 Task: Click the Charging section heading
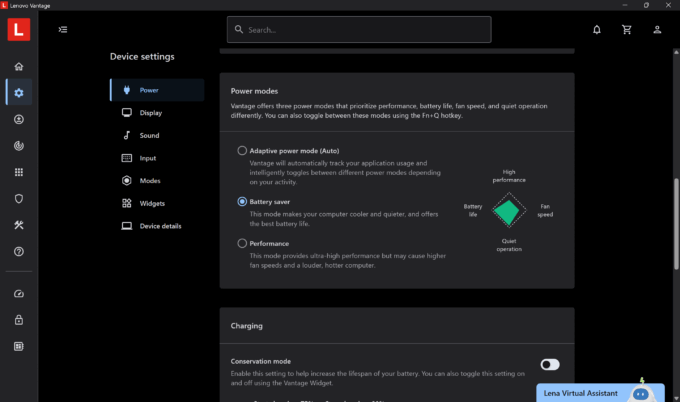click(246, 326)
